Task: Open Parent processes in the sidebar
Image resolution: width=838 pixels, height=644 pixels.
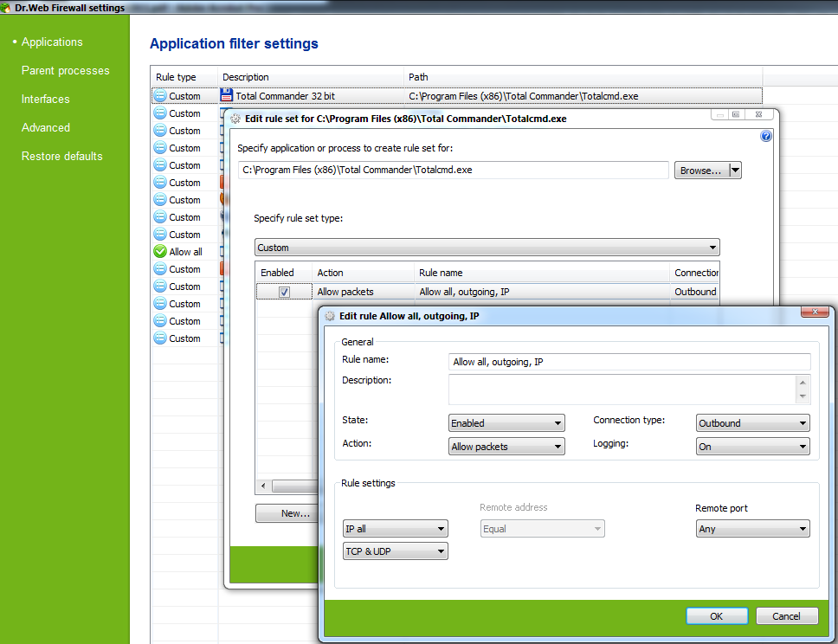Action: point(65,71)
